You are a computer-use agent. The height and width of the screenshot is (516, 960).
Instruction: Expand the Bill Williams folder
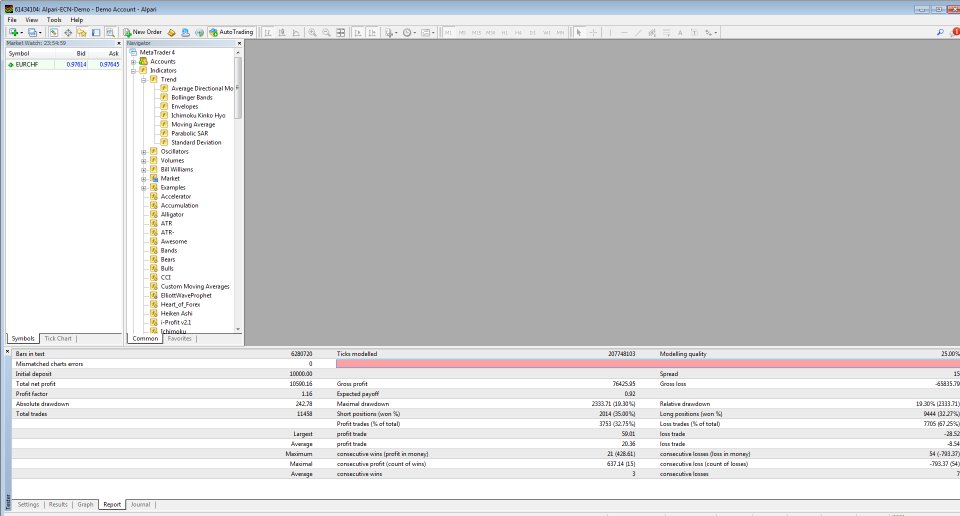point(144,170)
